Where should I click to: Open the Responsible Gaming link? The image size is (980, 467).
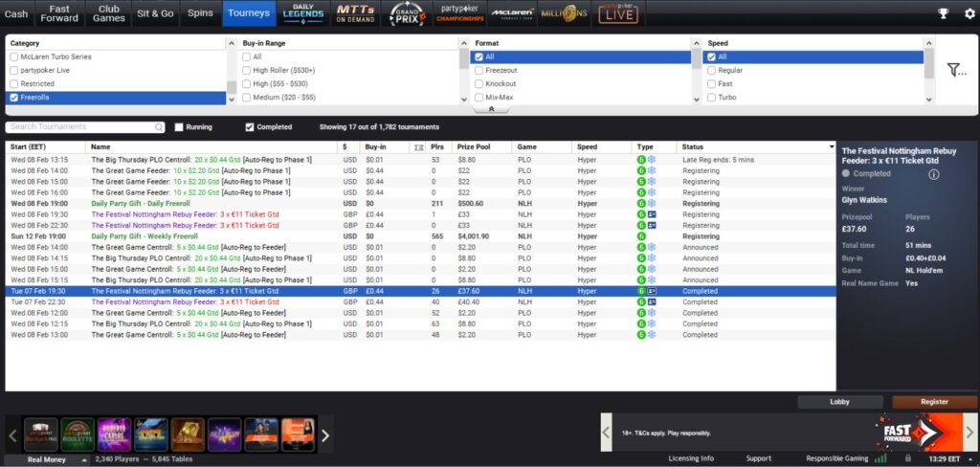(x=836, y=458)
